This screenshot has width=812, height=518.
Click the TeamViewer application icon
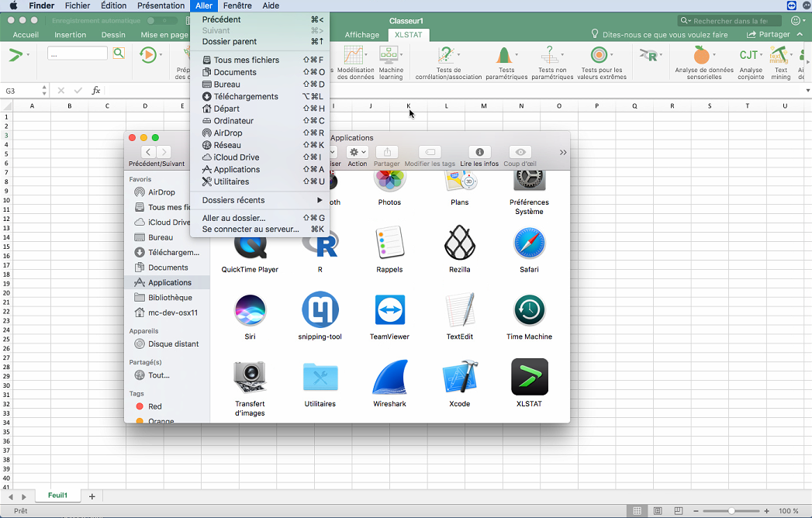[x=389, y=310]
